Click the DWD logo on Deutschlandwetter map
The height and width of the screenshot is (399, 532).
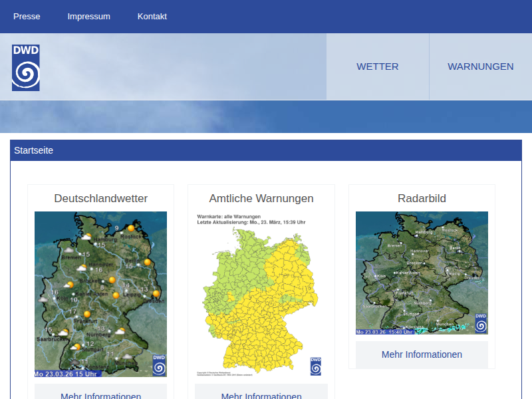159,365
